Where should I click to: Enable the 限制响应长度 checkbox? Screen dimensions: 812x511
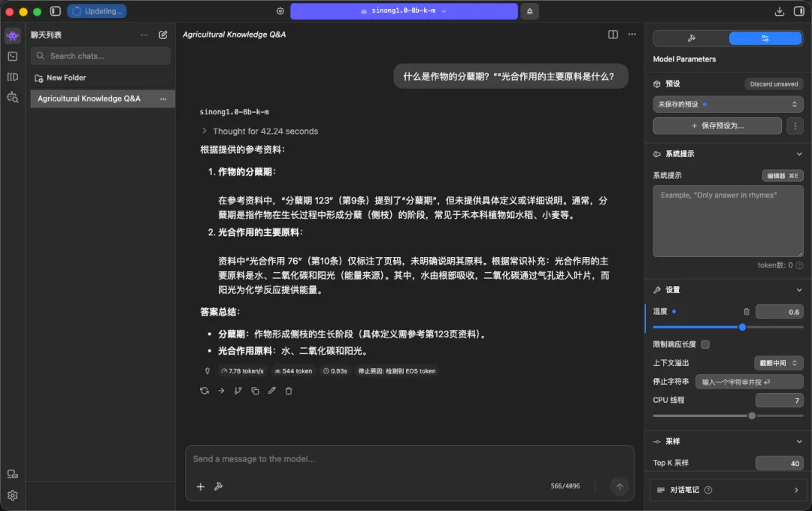704,344
